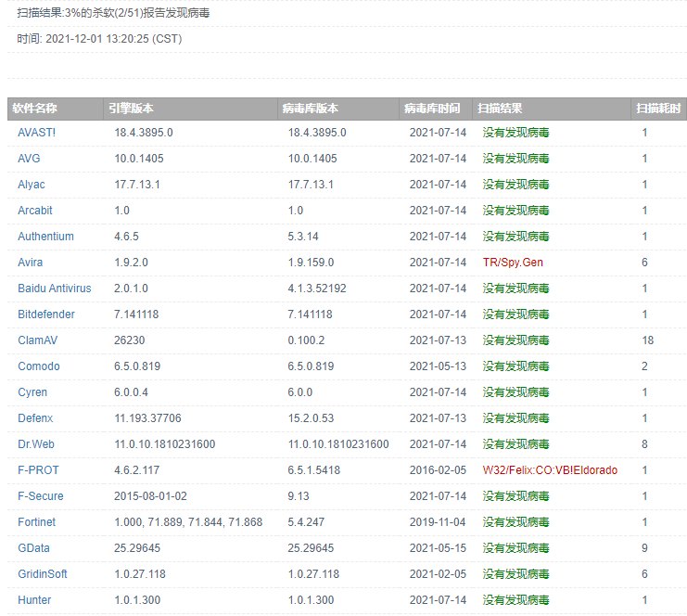687x616 pixels.
Task: Select the W32/Felix:CO:VB!Eldorado detection text
Action: [550, 470]
